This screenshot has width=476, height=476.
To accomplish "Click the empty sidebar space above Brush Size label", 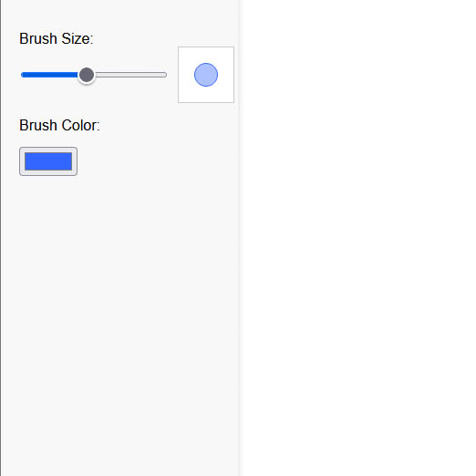I will pyautogui.click(x=121, y=14).
